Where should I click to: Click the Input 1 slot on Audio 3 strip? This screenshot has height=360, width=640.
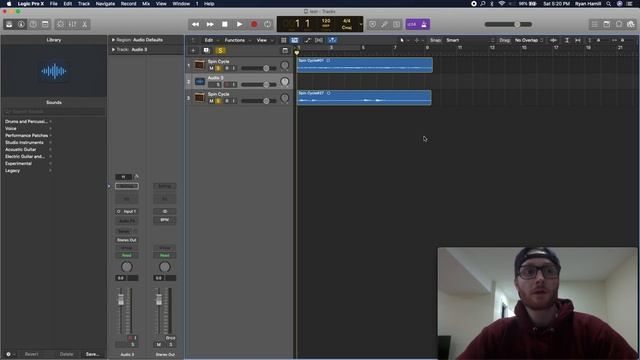127,211
